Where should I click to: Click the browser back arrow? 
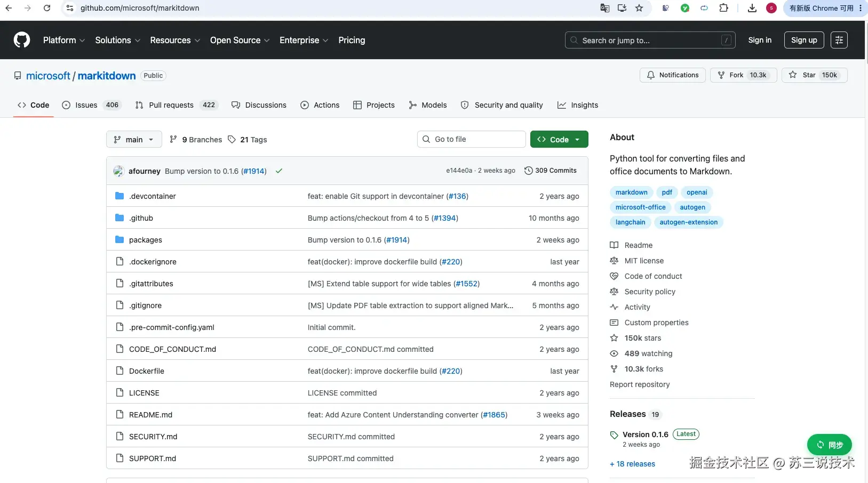9,8
